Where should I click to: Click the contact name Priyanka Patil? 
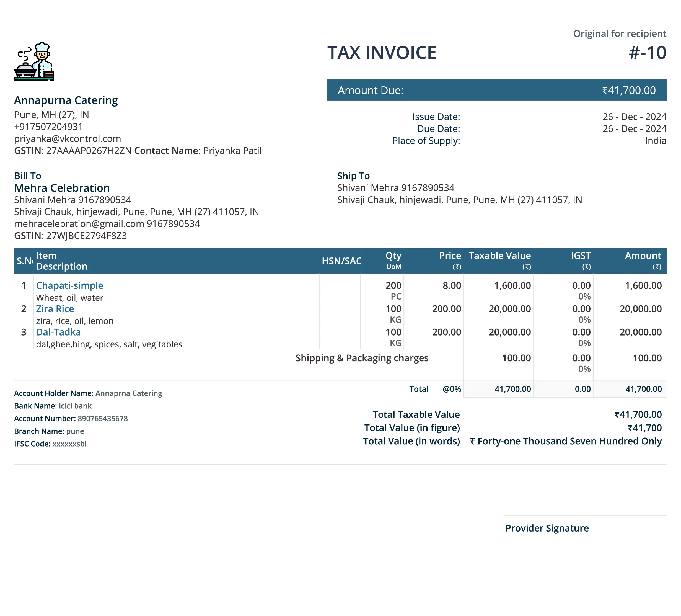point(232,150)
